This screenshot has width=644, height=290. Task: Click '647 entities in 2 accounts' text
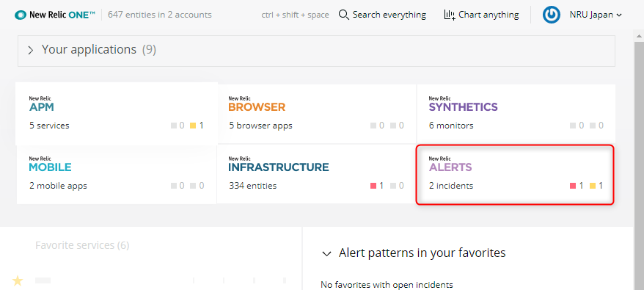click(160, 15)
